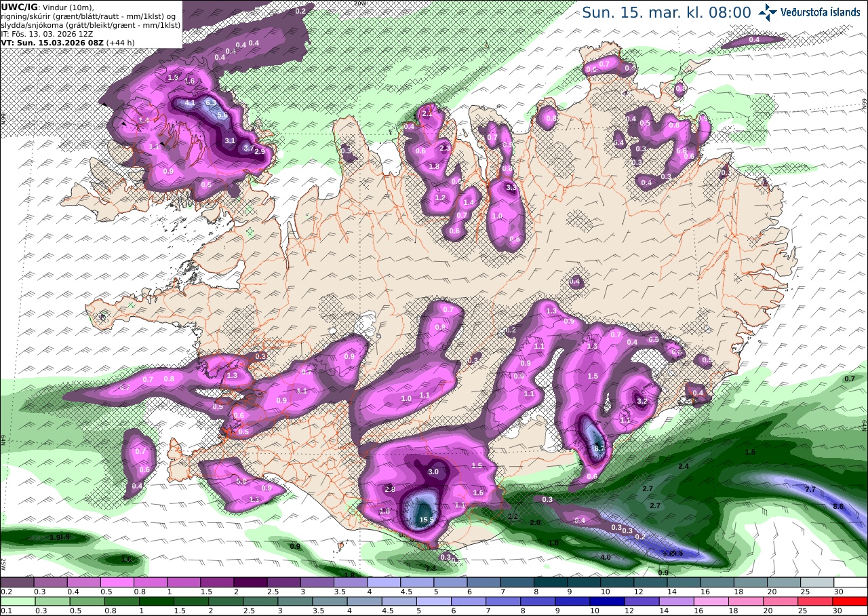This screenshot has width=868, height=616.
Task: Click the 'IT: Fös. 13. 03. 2026 12Z' line
Action: click(x=47, y=33)
